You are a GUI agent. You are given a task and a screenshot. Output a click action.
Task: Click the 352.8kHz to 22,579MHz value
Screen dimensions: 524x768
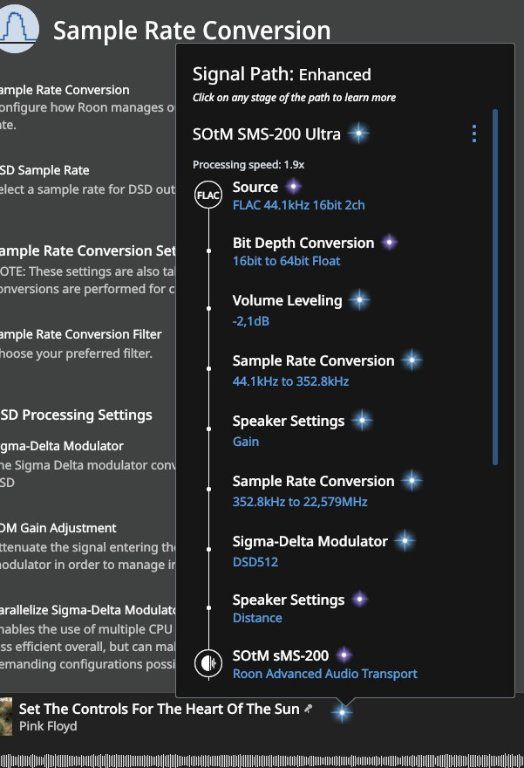(300, 502)
